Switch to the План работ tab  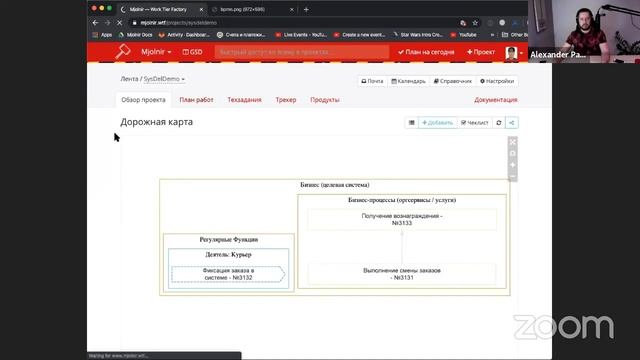point(196,100)
